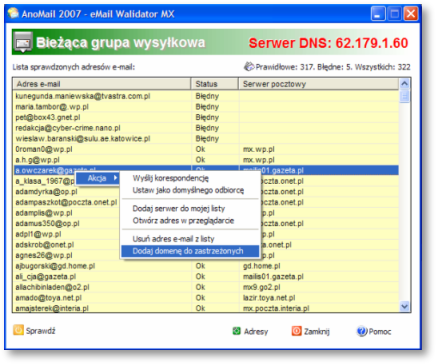Click the list scrollbar thumb
436x364 pixels.
[404, 97]
